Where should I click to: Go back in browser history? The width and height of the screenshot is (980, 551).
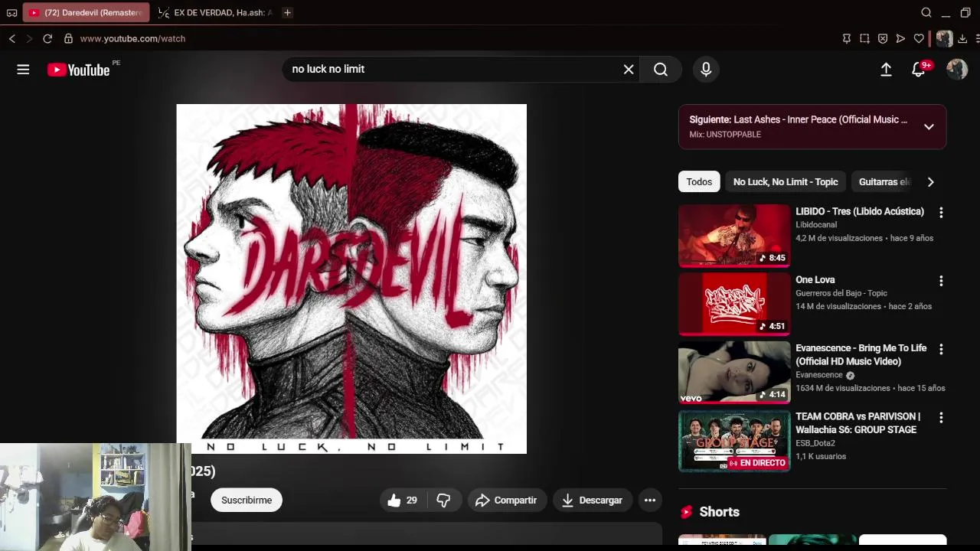[x=11, y=38]
